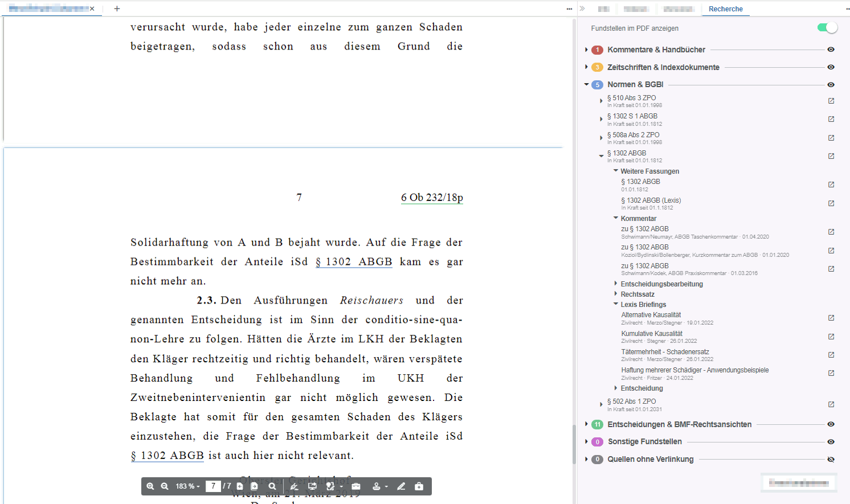Follow the 6 Ob 232/18p header link
This screenshot has height=504, width=850.
click(432, 198)
